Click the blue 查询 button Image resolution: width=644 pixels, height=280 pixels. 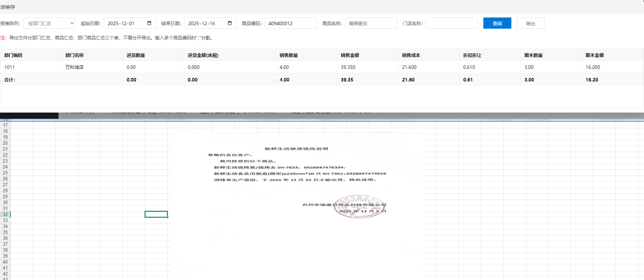tap(497, 23)
